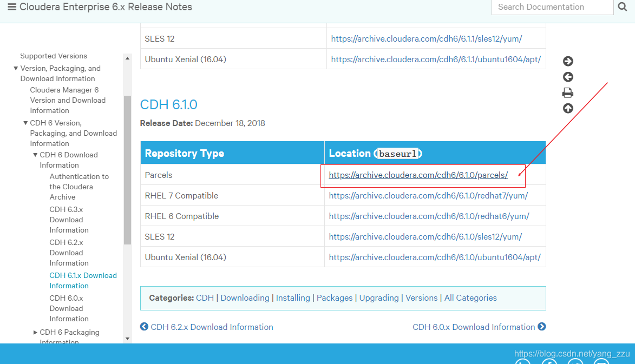Click the search magnifier icon

click(623, 7)
